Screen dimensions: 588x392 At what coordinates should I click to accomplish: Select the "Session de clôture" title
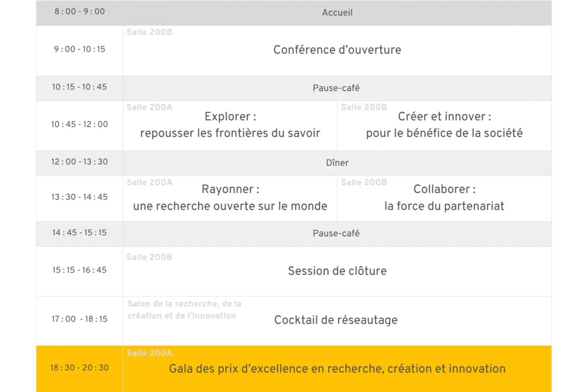[337, 271]
